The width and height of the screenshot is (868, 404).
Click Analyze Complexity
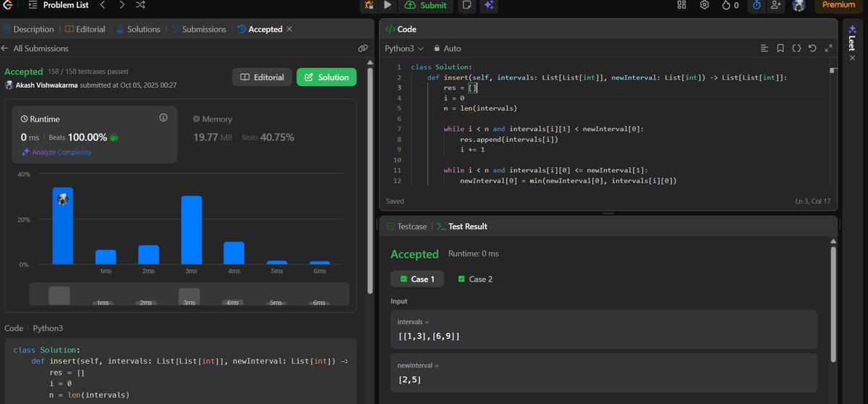56,152
